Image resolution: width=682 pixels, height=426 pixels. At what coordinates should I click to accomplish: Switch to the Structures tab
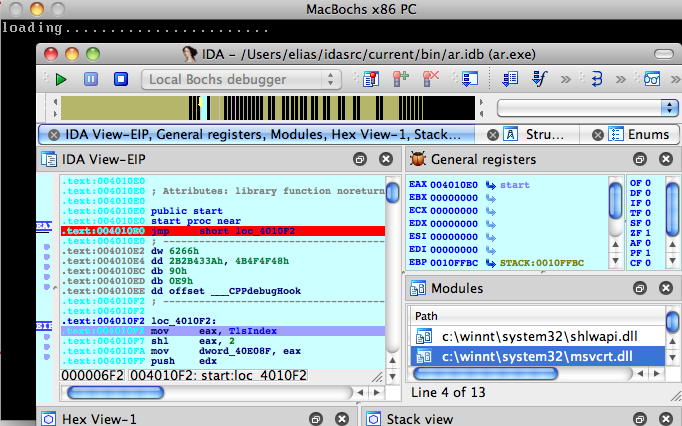(541, 134)
